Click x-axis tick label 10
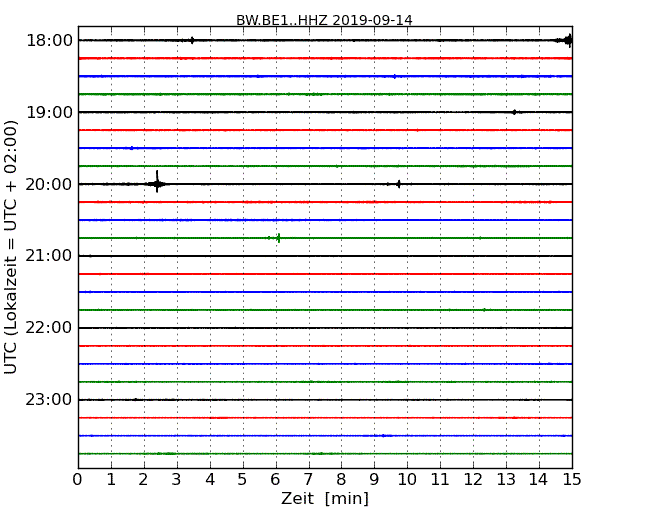650x520 pixels. pyautogui.click(x=407, y=480)
